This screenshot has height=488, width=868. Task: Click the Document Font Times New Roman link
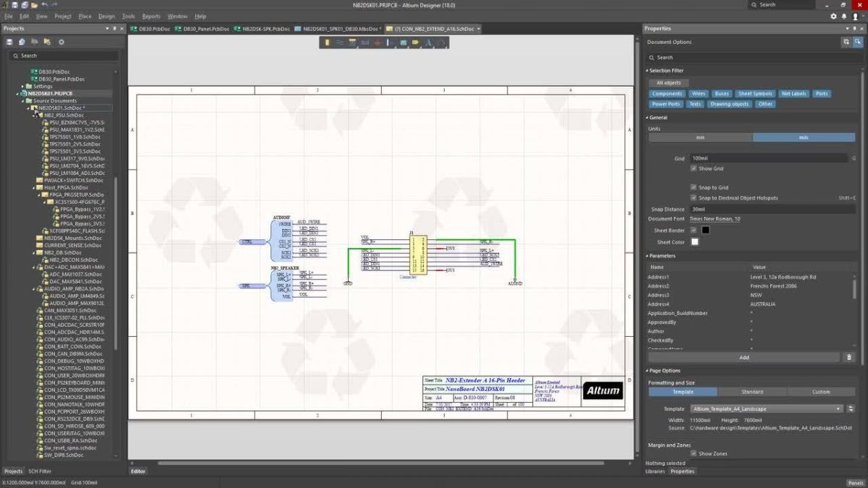pyautogui.click(x=715, y=218)
